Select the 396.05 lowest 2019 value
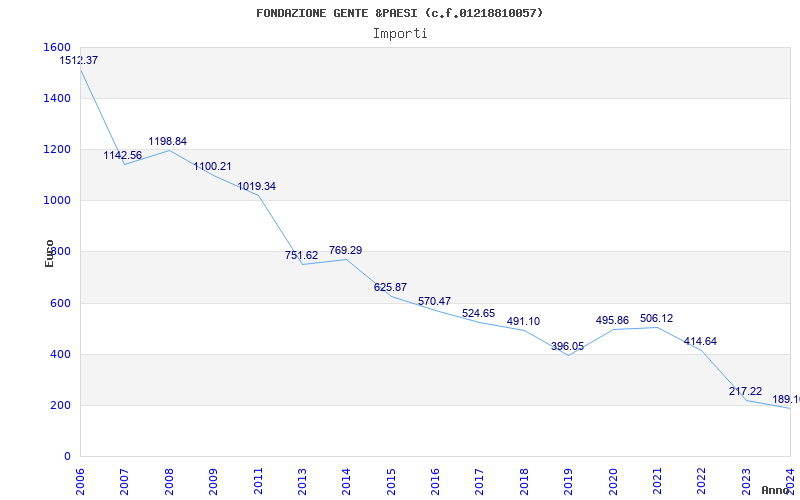800x500 pixels. click(x=567, y=347)
